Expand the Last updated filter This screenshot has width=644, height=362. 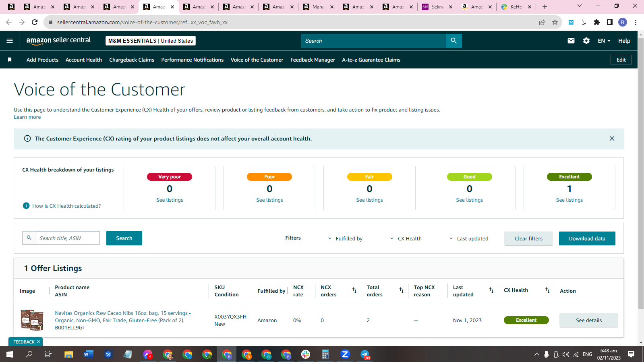click(x=468, y=238)
